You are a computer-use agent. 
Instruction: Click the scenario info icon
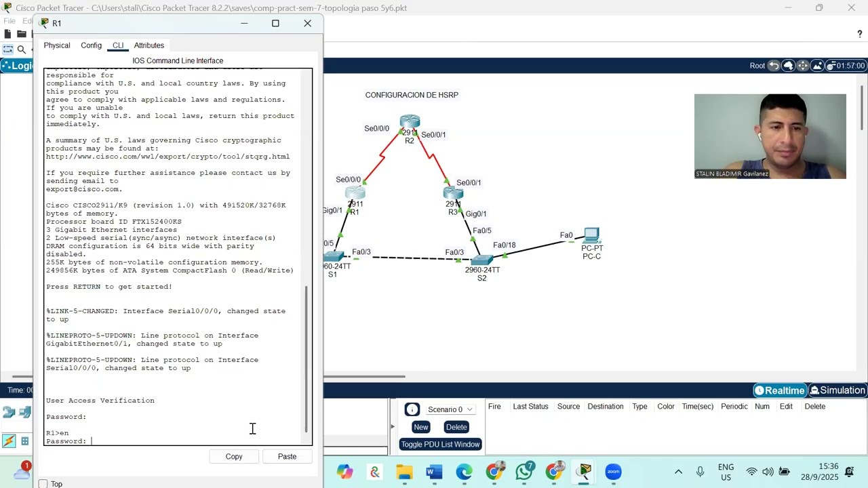412,409
